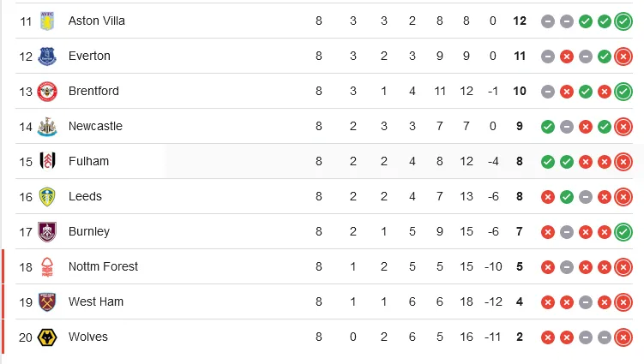Click the Aston Villa club crest

pos(46,21)
